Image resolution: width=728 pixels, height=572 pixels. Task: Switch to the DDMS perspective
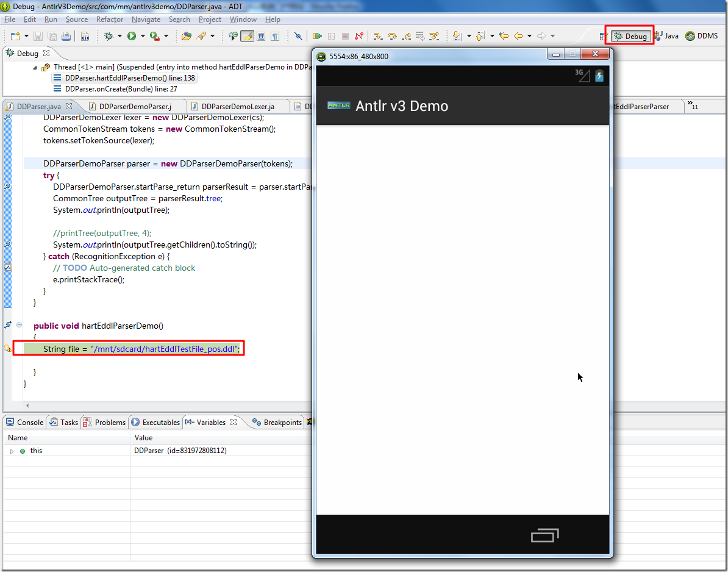(702, 36)
